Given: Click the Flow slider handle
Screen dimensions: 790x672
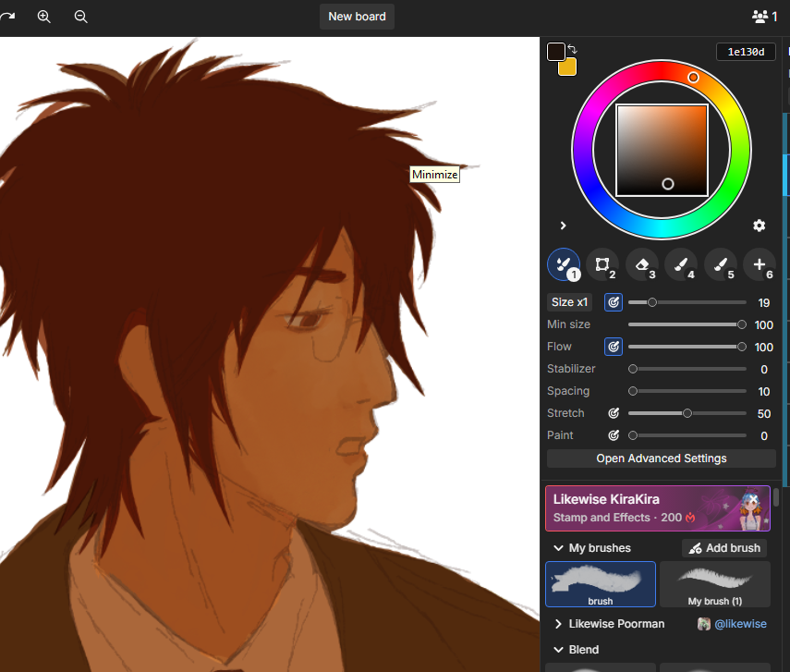Looking at the screenshot, I should [742, 347].
